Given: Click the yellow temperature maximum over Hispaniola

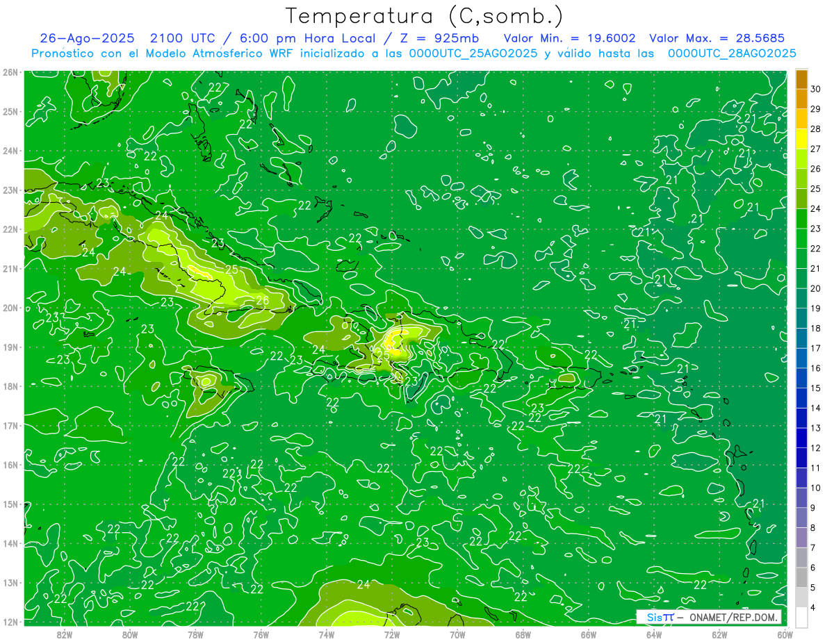Looking at the screenshot, I should click(394, 342).
